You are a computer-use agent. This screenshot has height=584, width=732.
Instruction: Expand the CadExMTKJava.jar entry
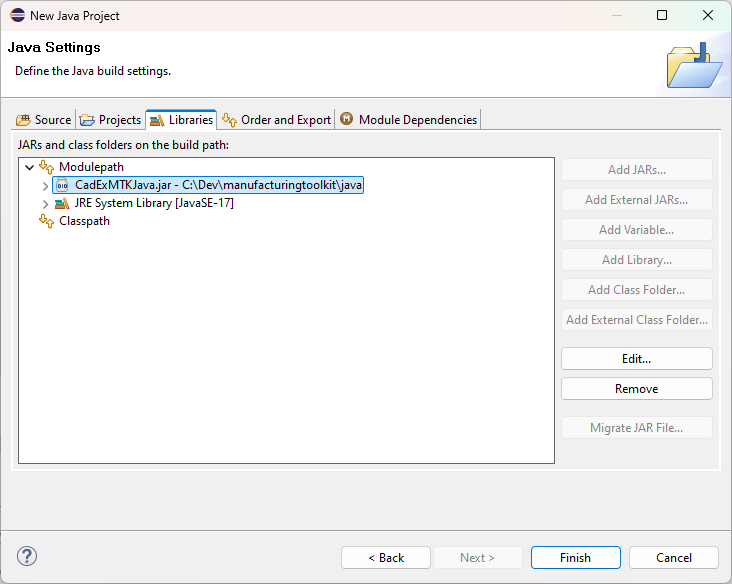(45, 185)
